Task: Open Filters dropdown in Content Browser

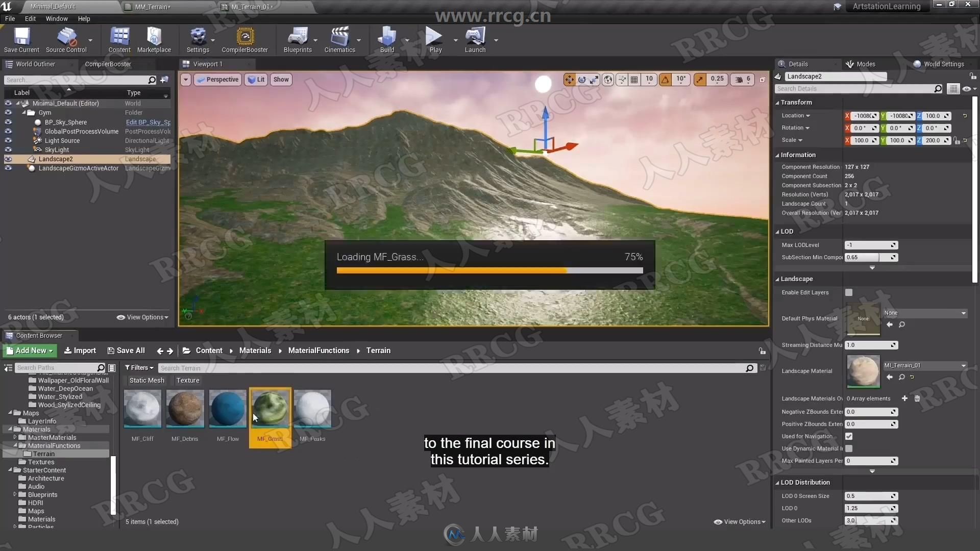Action: 139,368
